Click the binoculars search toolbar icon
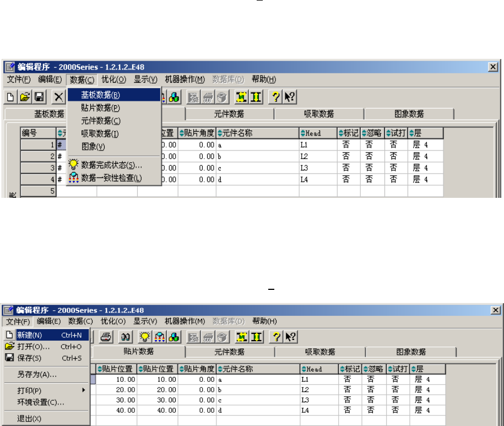Screen dimensions: 504x426 pyautogui.click(x=126, y=337)
